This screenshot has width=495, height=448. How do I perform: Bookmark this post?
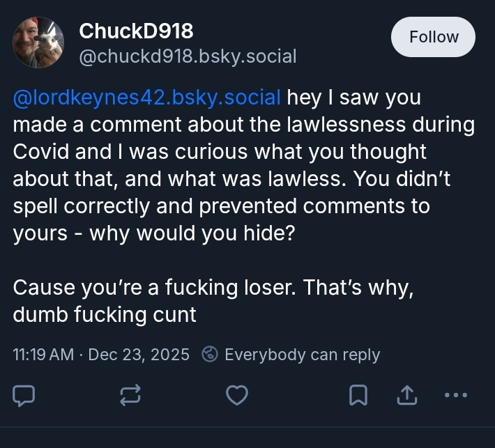pos(358,395)
